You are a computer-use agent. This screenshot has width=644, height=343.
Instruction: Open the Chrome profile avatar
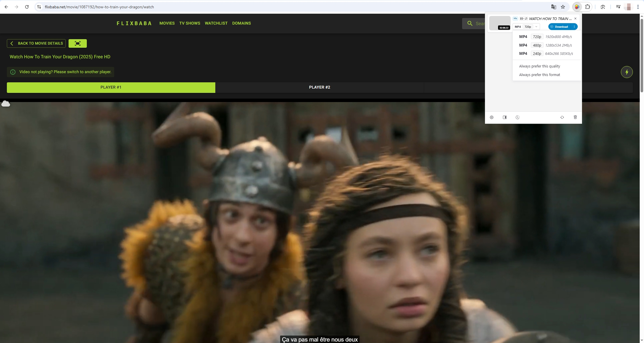(628, 7)
